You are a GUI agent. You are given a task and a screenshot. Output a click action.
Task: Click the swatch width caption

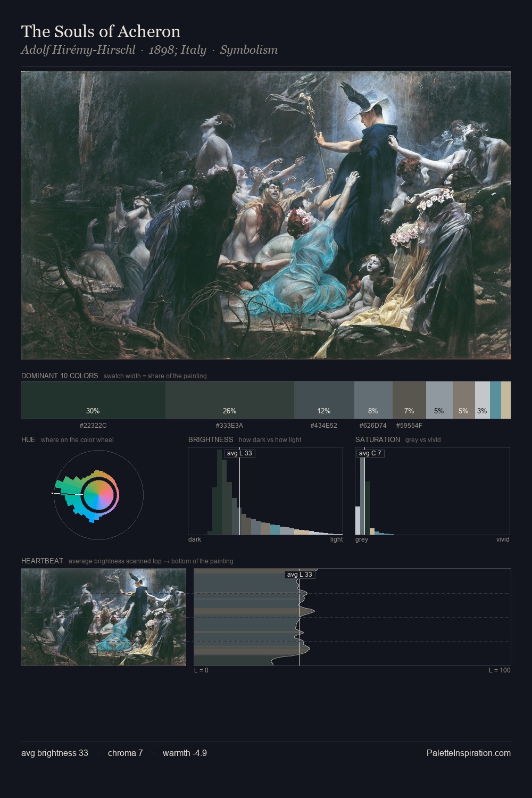(x=155, y=376)
